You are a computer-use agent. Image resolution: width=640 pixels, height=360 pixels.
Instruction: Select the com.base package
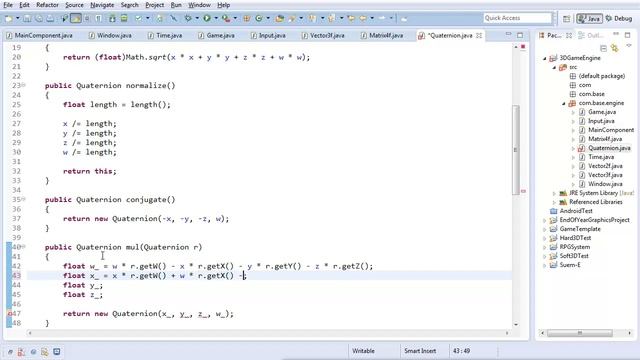point(591,94)
